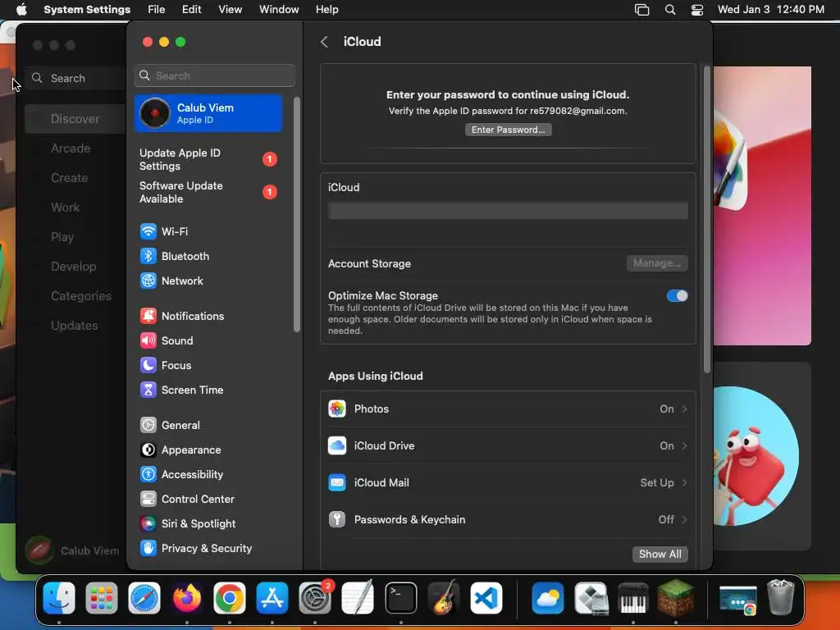Click Manage account storage button
The width and height of the screenshot is (840, 630).
click(x=657, y=263)
